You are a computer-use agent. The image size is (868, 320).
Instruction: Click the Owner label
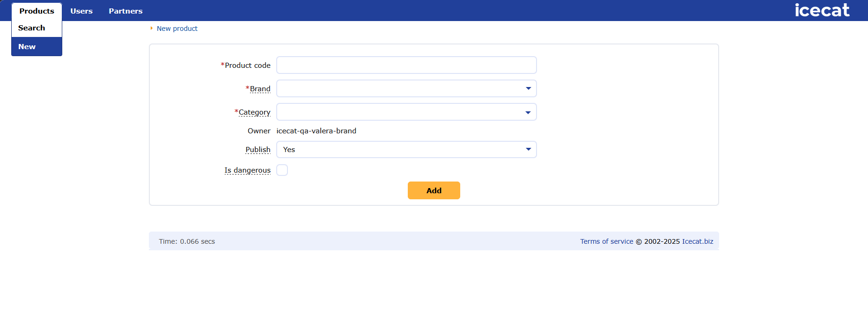pyautogui.click(x=259, y=131)
